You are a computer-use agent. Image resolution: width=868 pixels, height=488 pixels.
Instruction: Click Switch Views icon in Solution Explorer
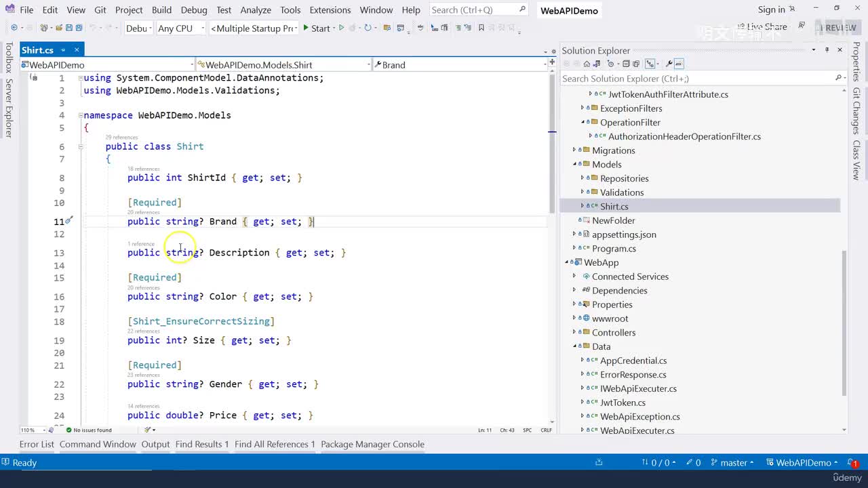(x=597, y=64)
